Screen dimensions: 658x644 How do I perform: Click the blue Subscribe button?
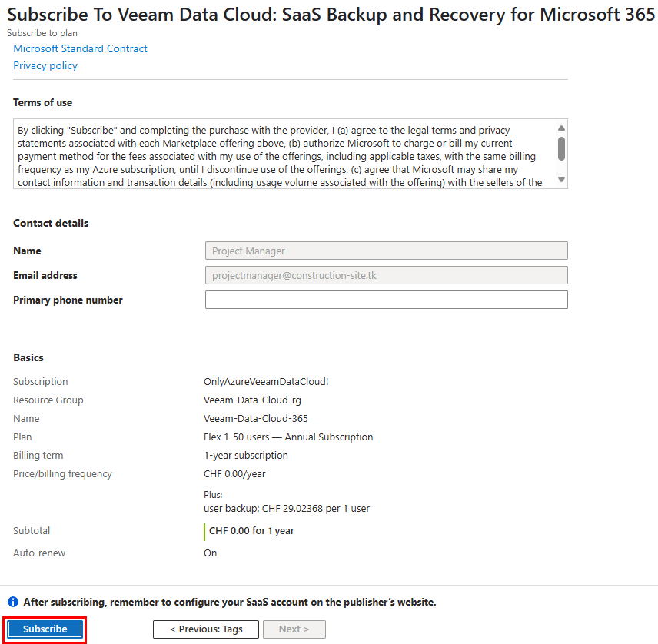[45, 629]
